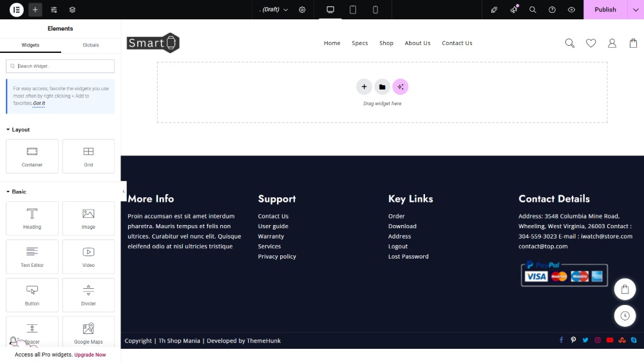Click the header shopping bag icon

pos(633,43)
